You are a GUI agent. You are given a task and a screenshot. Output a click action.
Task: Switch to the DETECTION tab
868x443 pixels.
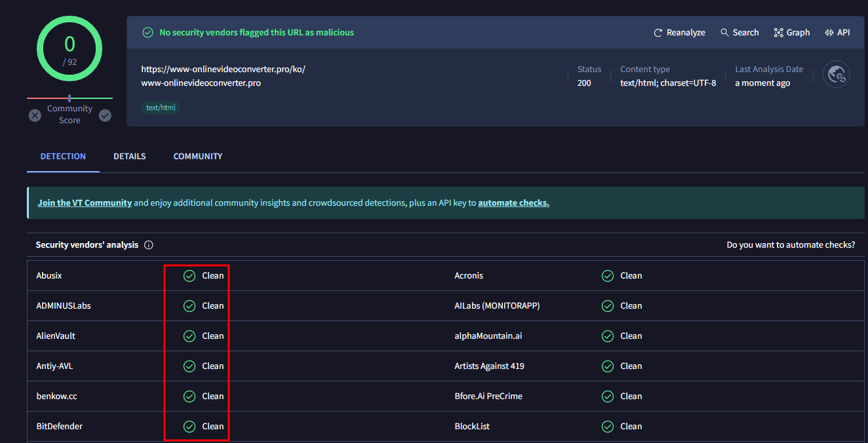63,157
